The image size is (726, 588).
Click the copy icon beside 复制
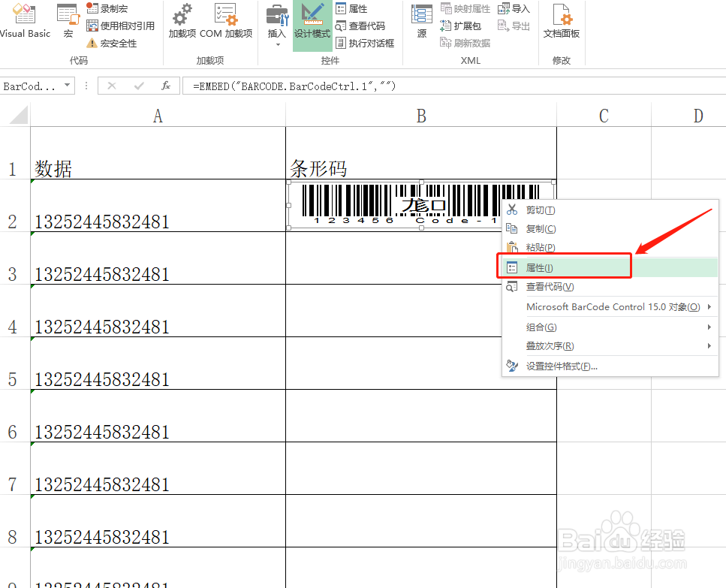pyautogui.click(x=511, y=228)
